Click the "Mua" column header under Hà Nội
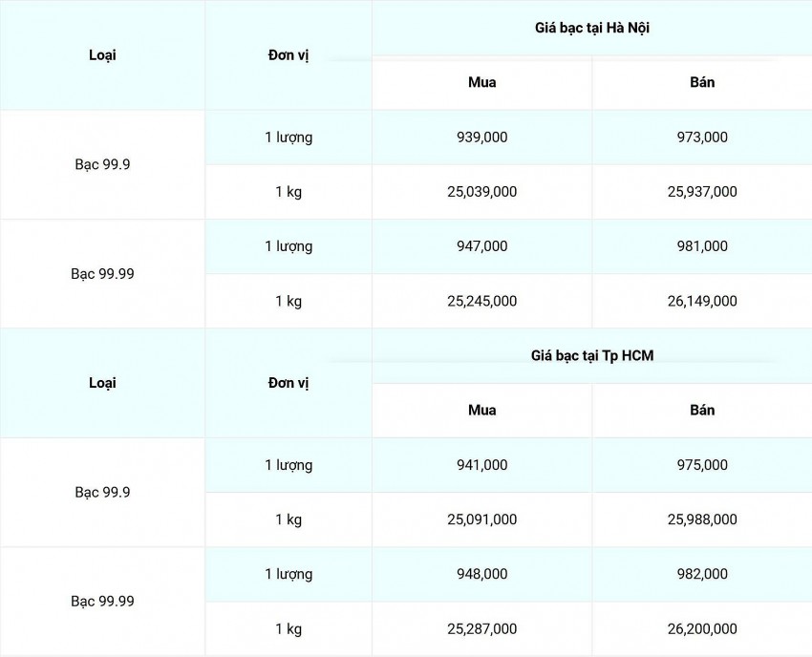This screenshot has height=657, width=812. point(482,82)
